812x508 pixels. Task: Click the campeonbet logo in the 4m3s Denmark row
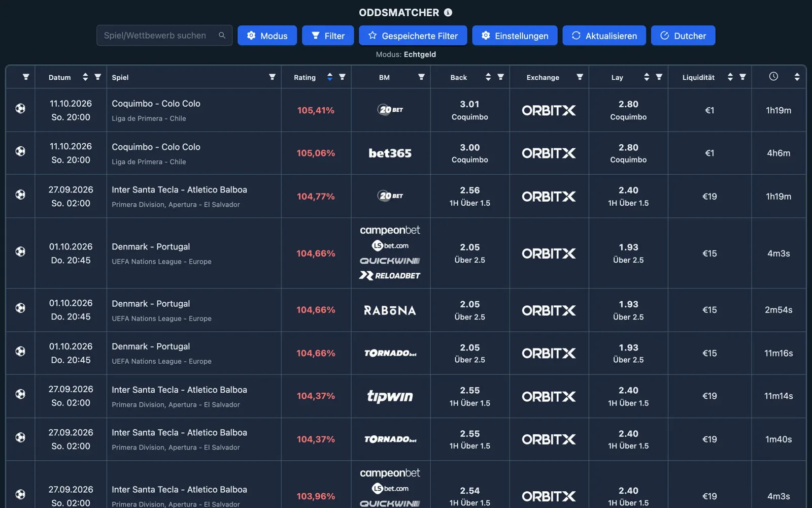click(x=390, y=230)
